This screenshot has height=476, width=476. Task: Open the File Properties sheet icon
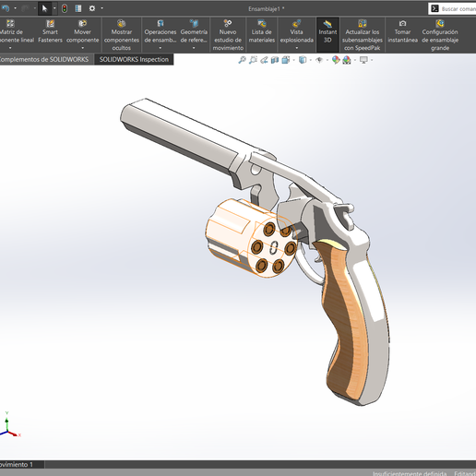[78, 8]
